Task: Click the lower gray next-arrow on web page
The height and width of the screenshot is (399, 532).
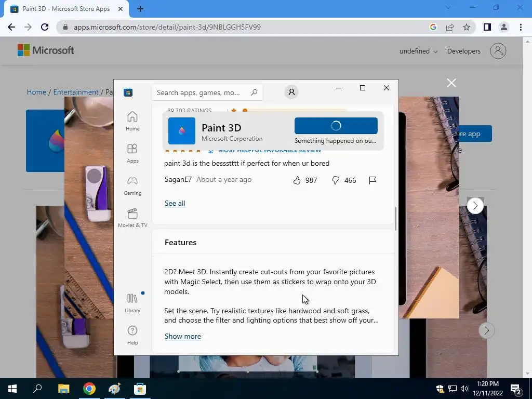Action: [x=486, y=330]
